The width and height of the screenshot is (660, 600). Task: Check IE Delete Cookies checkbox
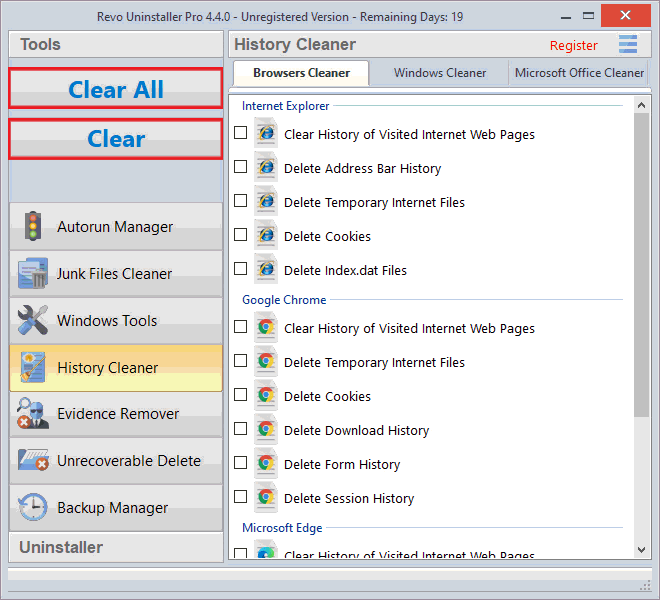[240, 235]
